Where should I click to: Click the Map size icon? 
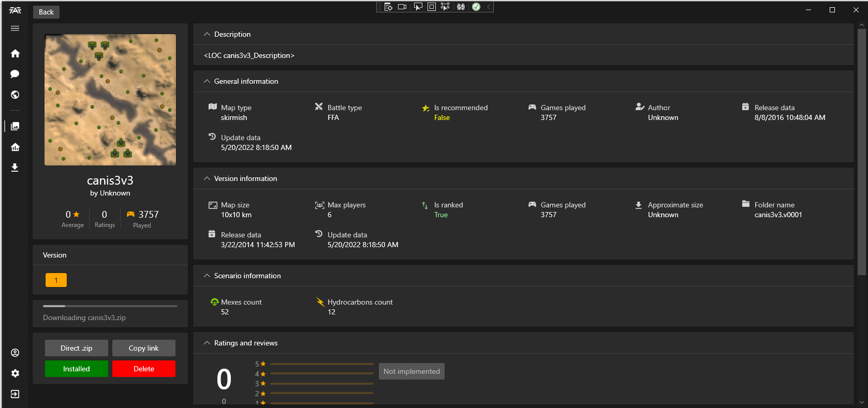(x=213, y=205)
